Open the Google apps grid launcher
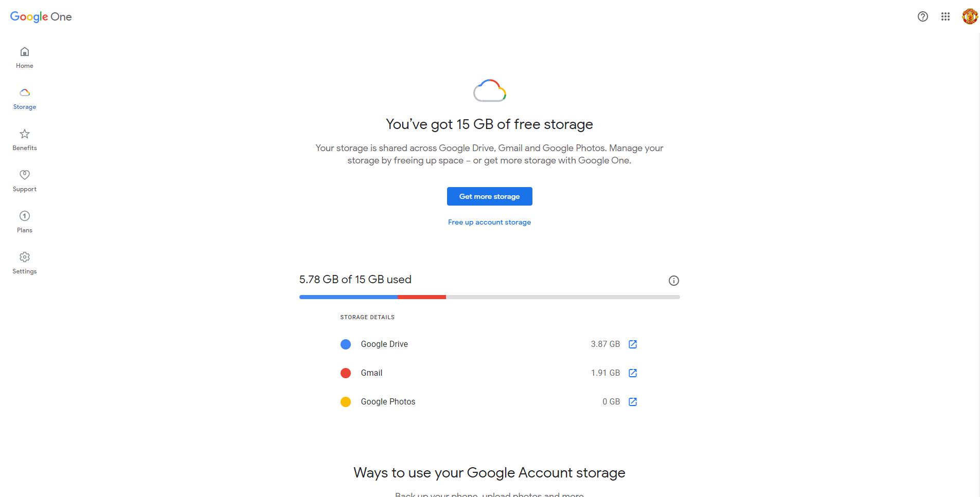This screenshot has height=497, width=980. point(946,16)
